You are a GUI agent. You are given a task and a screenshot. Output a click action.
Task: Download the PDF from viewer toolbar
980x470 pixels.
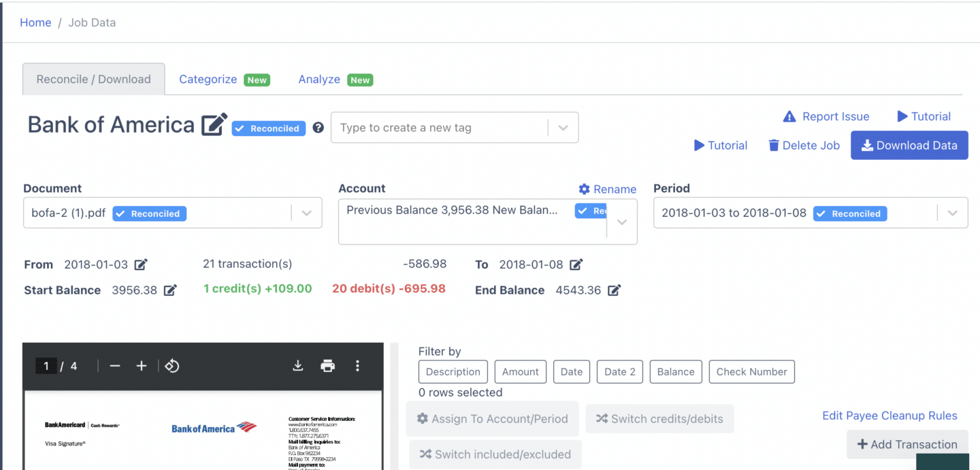pyautogui.click(x=297, y=366)
